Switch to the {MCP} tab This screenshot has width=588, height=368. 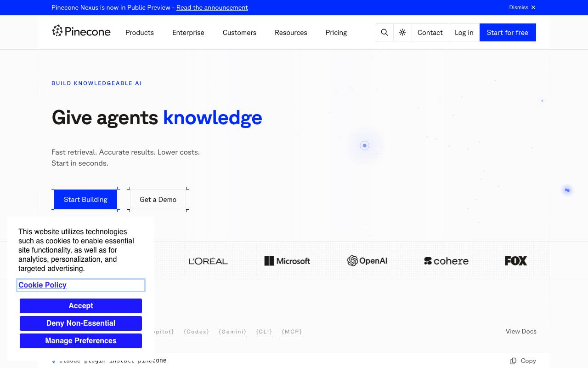click(x=292, y=332)
